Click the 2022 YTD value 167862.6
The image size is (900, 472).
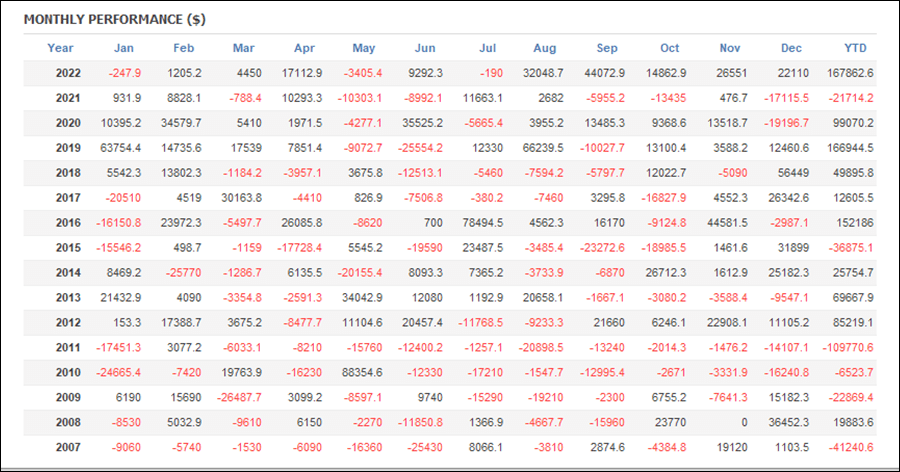850,73
